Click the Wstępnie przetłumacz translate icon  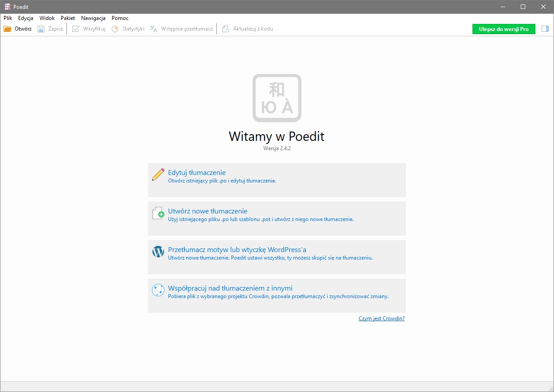pos(154,29)
